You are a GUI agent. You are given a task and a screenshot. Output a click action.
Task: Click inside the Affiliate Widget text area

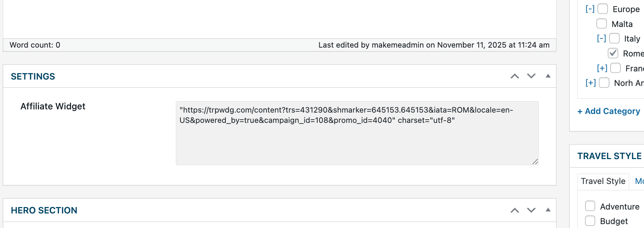coord(357,142)
